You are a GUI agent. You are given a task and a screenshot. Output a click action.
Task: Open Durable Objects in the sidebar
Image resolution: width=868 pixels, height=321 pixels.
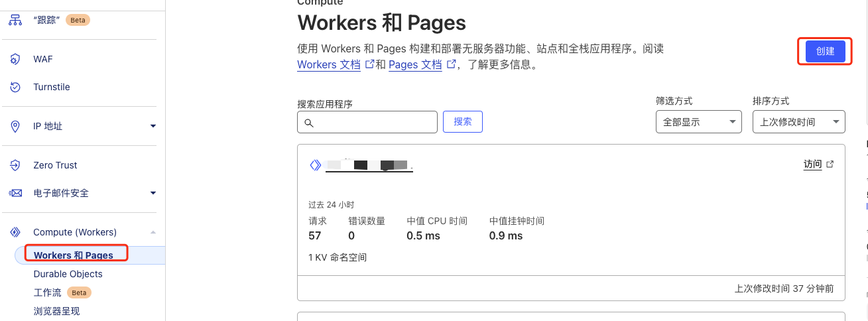tap(68, 274)
